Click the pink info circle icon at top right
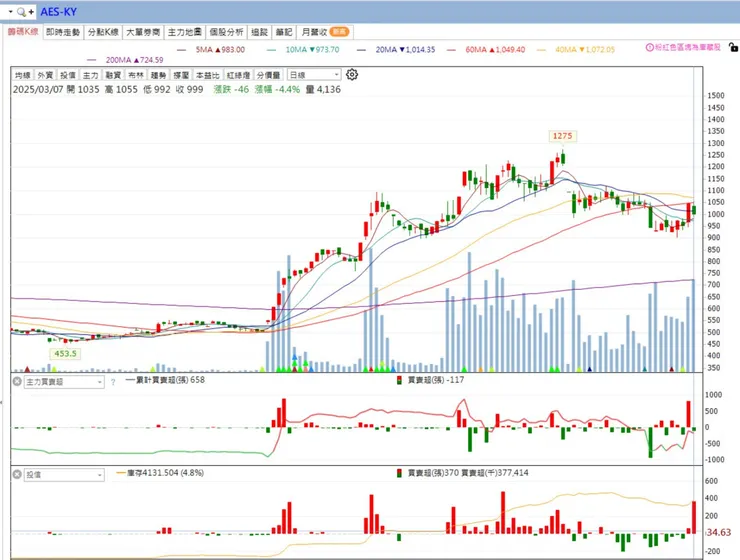740x560 pixels. (649, 47)
